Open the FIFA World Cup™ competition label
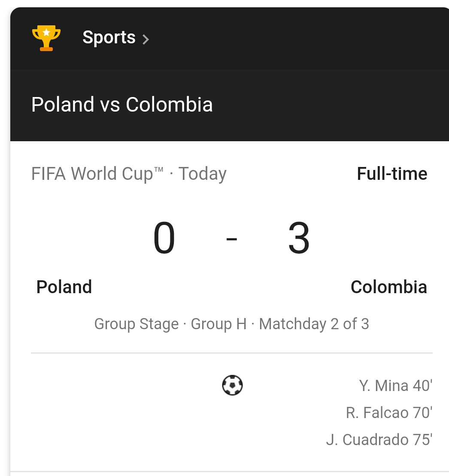This screenshot has width=449, height=476. tap(97, 174)
